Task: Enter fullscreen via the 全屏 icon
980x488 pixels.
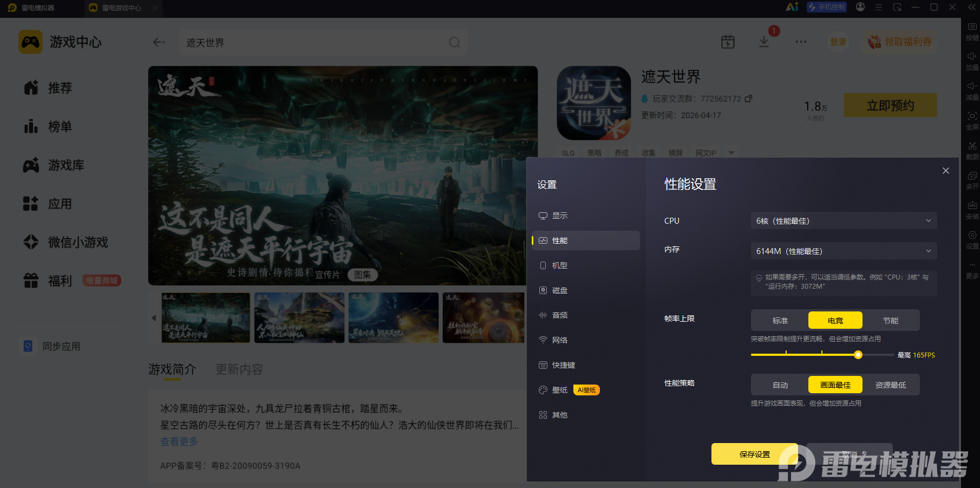Action: tap(972, 121)
